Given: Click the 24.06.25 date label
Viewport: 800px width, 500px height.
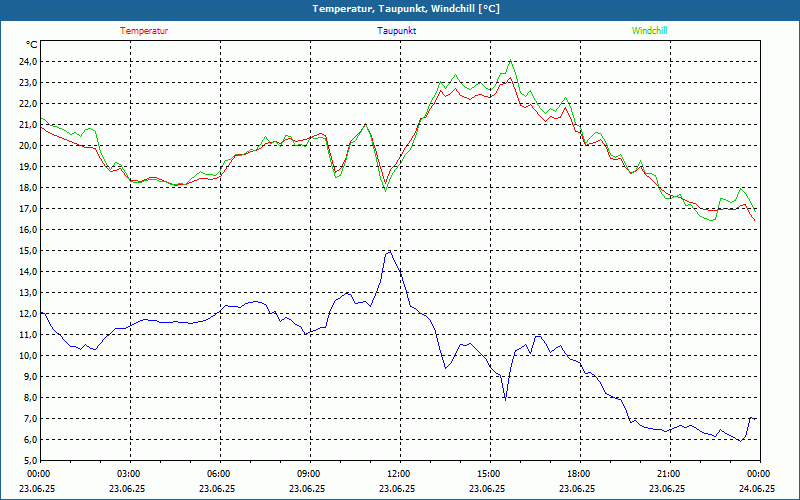Looking at the screenshot, I should 757,488.
